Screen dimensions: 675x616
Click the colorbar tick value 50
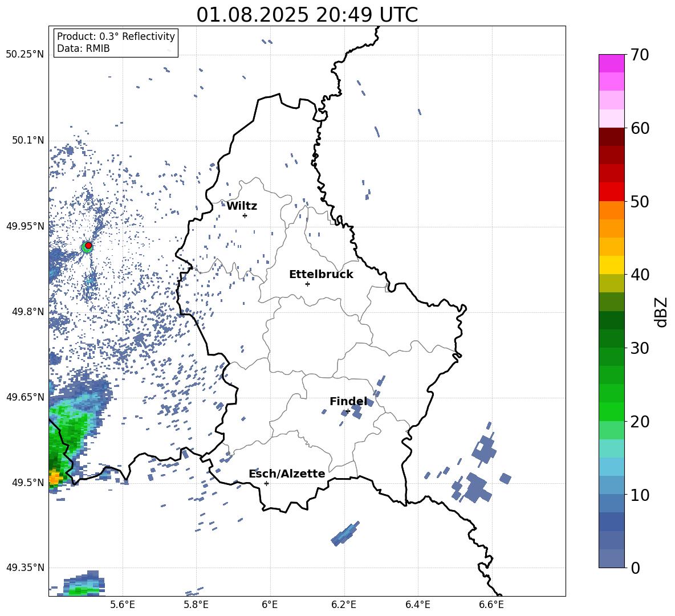click(x=640, y=201)
